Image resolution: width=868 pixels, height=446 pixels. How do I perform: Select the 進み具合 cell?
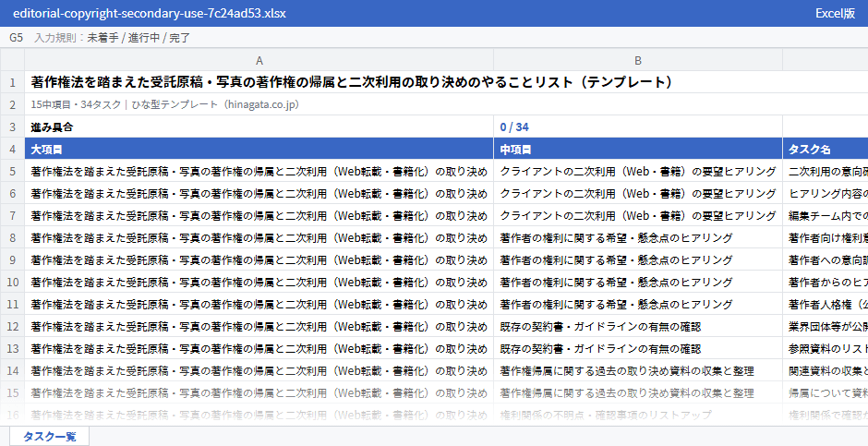[x=259, y=127]
